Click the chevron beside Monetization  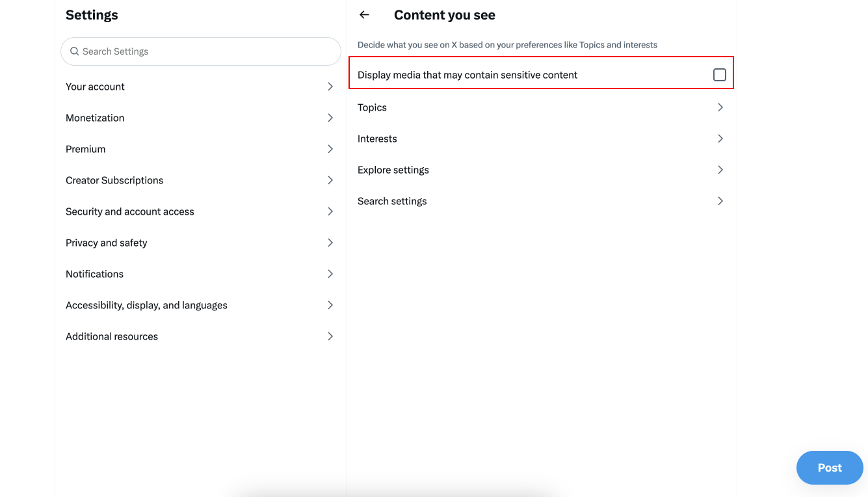tap(330, 117)
